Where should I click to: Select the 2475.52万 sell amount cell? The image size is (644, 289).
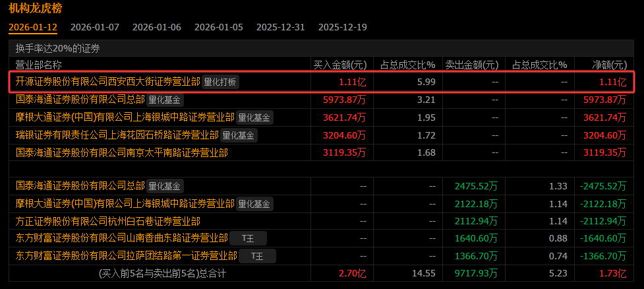pyautogui.click(x=477, y=186)
